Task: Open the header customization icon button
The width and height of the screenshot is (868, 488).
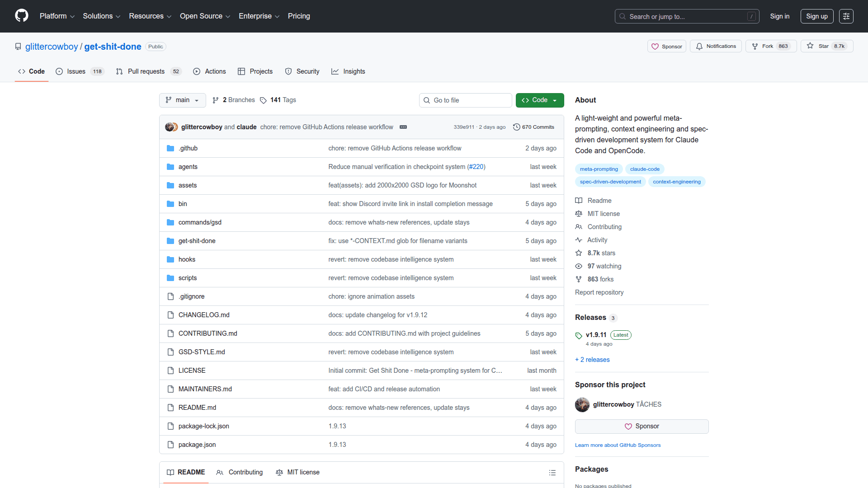Action: pyautogui.click(x=846, y=16)
